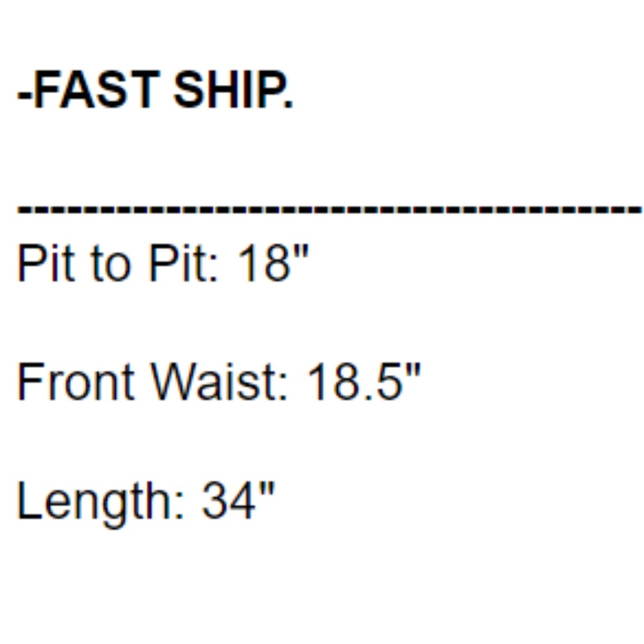Click the leading hyphen before FAST
Image resolution: width=644 pixels, height=644 pixels.
[x=24, y=96]
